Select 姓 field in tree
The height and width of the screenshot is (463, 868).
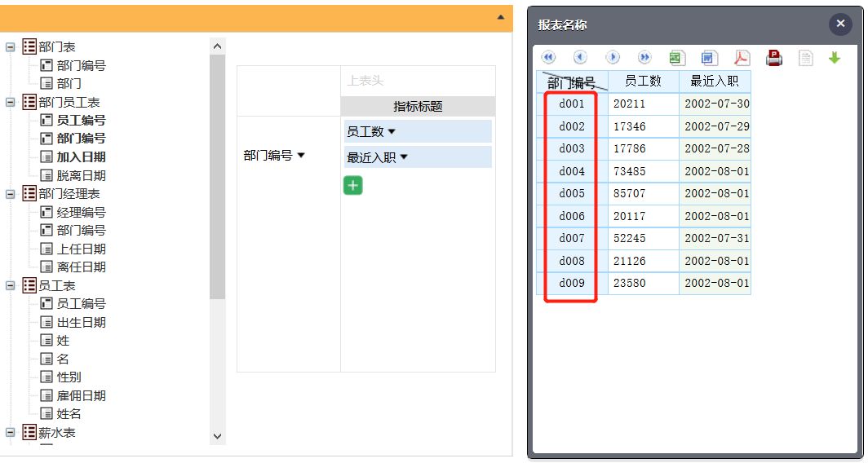[x=63, y=341]
